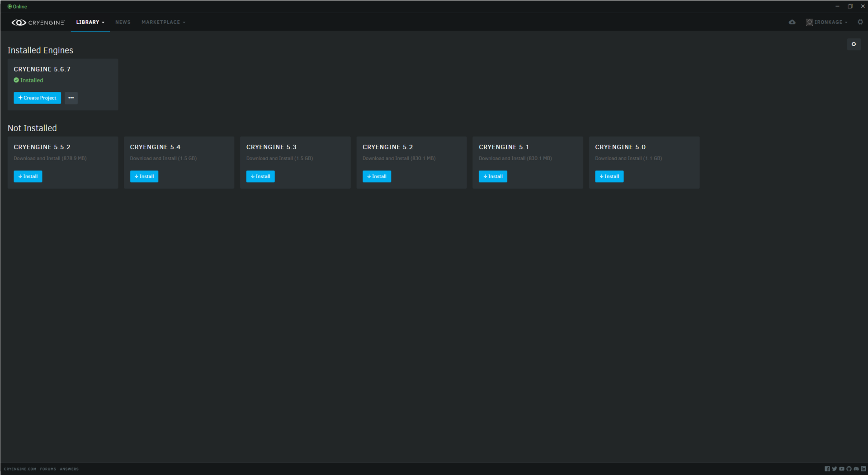Click the CRYENGINE 5.4 card title

click(x=155, y=147)
